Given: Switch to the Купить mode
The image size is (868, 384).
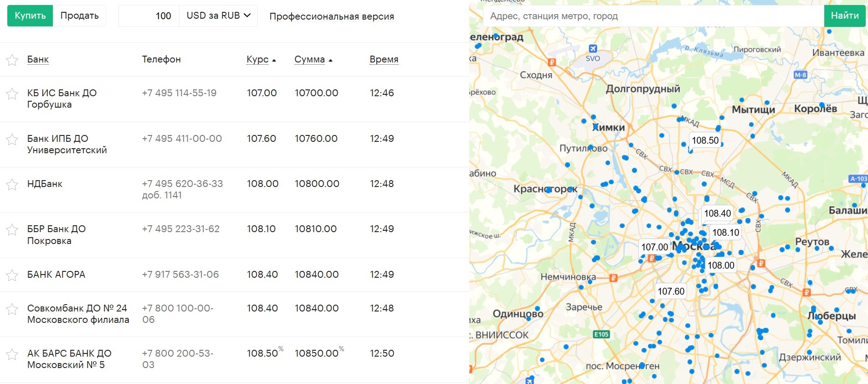Looking at the screenshot, I should [30, 16].
